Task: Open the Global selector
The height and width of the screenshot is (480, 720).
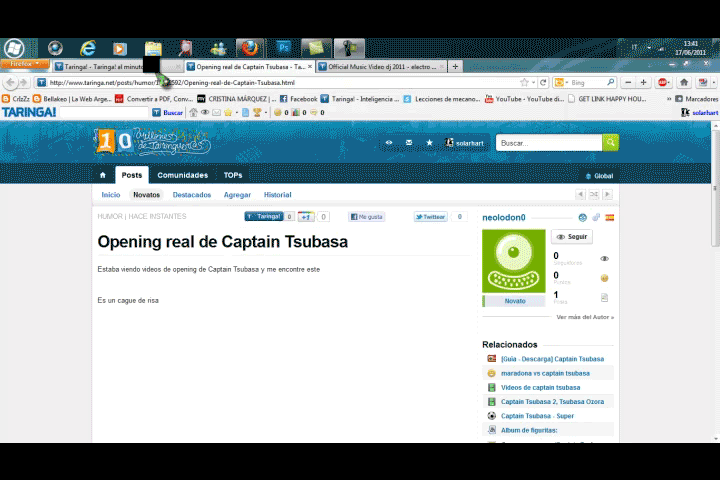Action: 599,176
